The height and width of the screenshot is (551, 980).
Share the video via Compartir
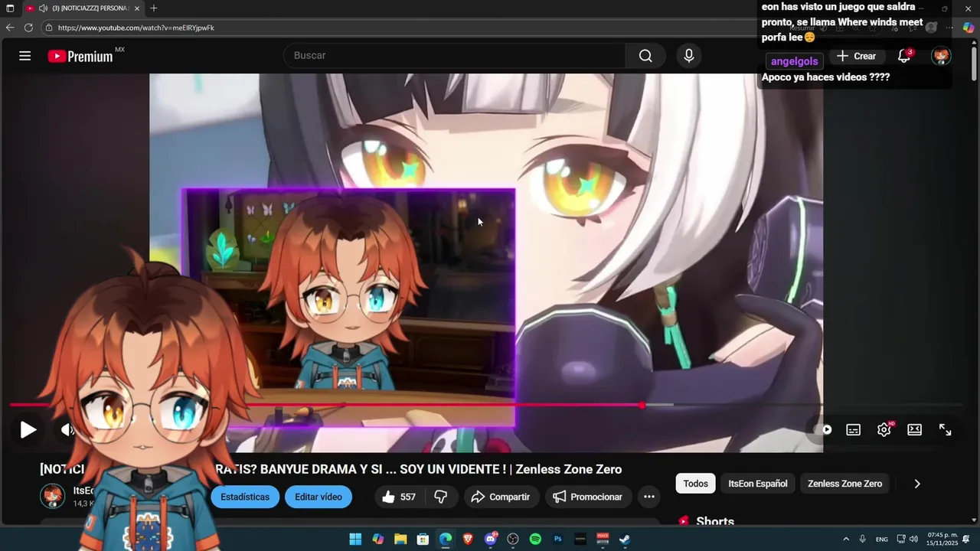coord(501,497)
